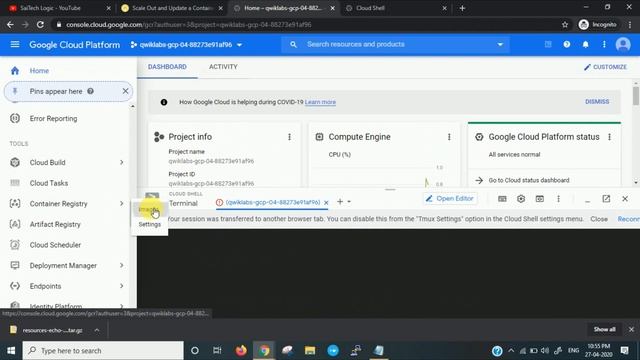This screenshot has width=640, height=360.
Task: Click Open Editor button
Action: 449,199
